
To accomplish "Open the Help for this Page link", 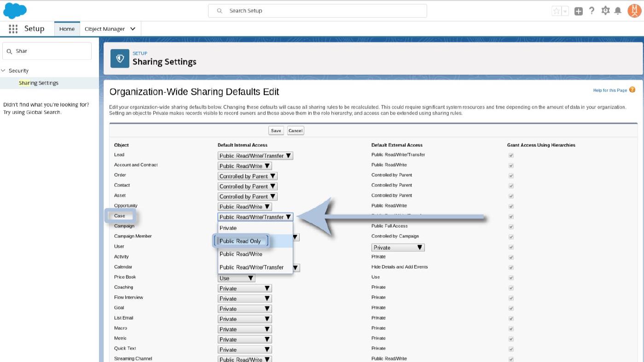I will click(610, 90).
